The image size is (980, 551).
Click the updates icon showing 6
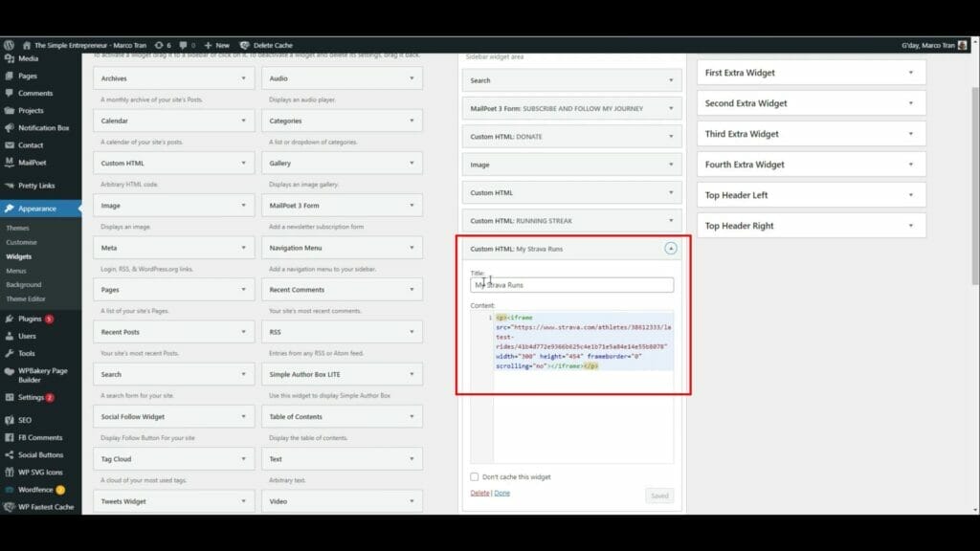165,44
